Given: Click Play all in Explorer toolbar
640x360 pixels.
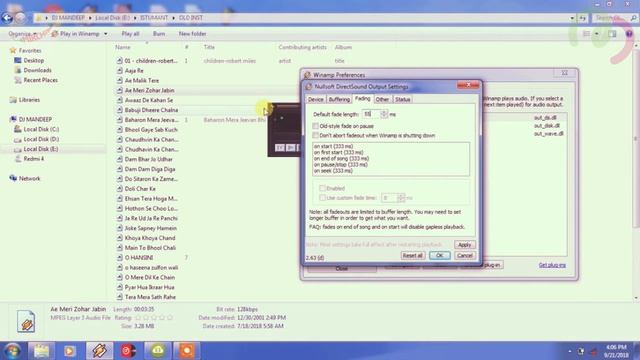Looking at the screenshot, I should 131,33.
